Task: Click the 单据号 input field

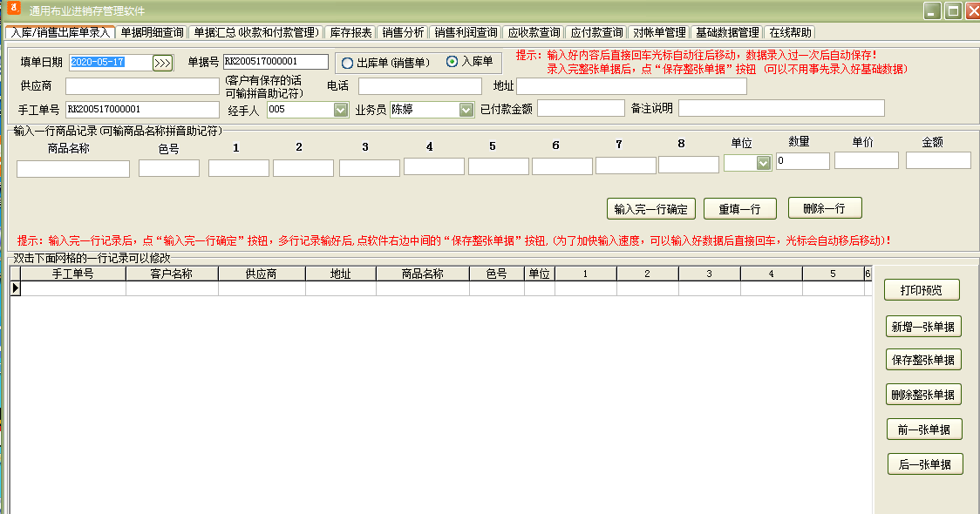Action: coord(276,62)
